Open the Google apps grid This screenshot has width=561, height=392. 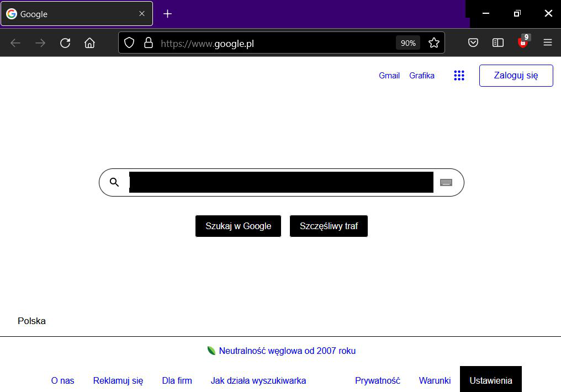pyautogui.click(x=459, y=76)
